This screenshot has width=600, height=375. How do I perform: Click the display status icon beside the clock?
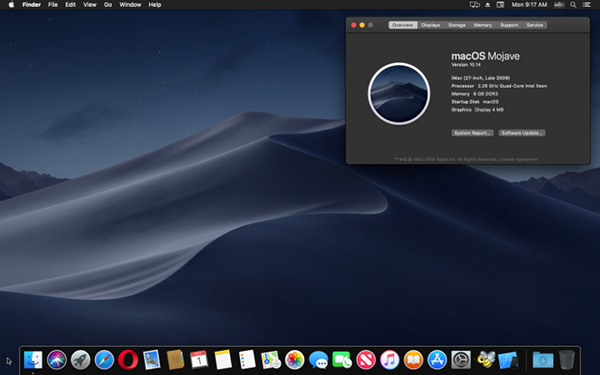(500, 5)
